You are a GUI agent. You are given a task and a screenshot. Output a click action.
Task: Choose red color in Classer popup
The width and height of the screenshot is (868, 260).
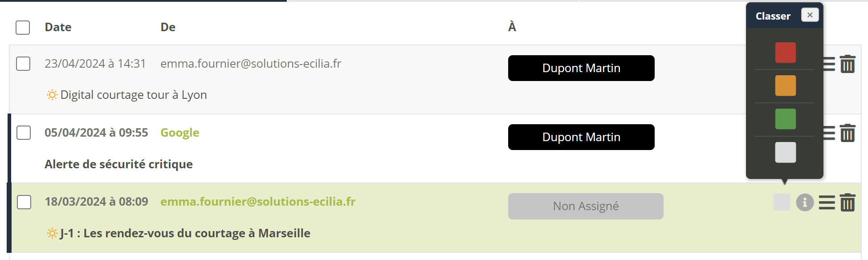tap(785, 53)
